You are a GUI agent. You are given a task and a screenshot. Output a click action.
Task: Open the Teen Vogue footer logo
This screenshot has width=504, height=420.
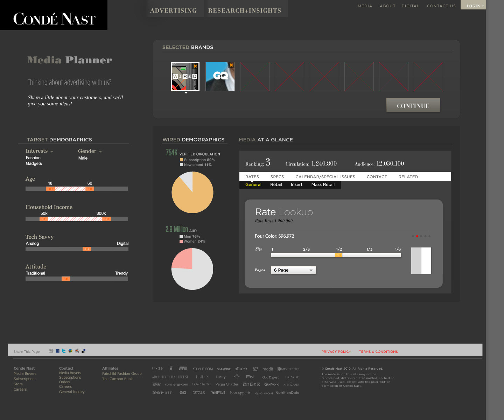point(162,393)
